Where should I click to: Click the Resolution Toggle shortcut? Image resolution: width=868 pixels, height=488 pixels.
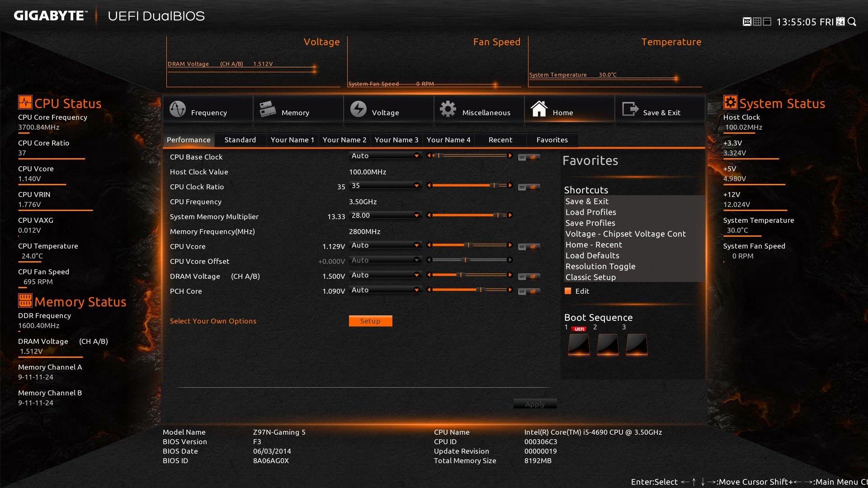tap(600, 266)
